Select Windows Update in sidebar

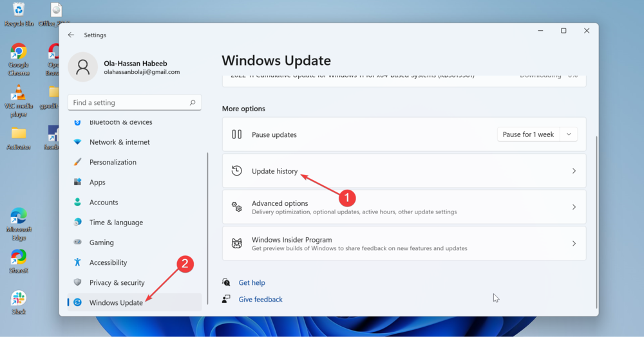(x=135, y=302)
